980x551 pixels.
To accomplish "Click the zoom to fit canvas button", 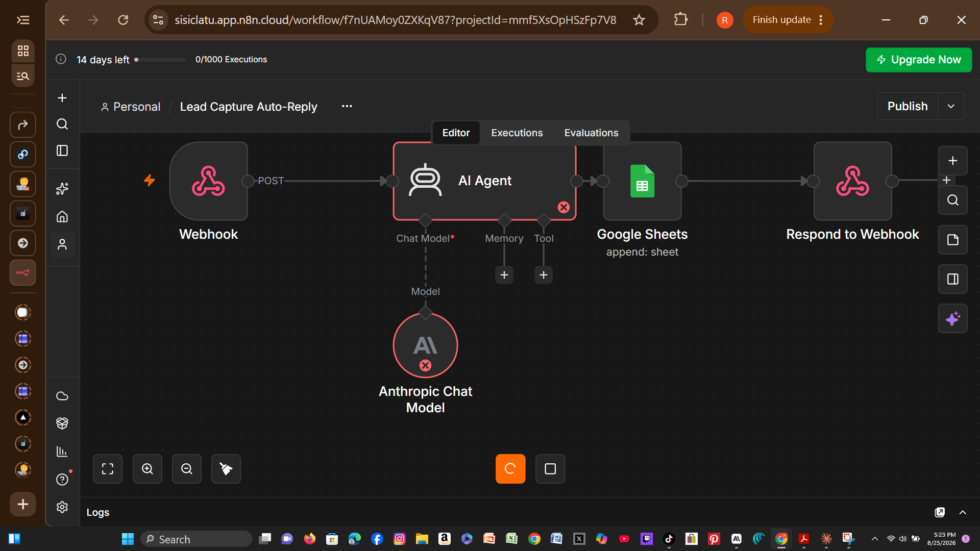I will (108, 469).
